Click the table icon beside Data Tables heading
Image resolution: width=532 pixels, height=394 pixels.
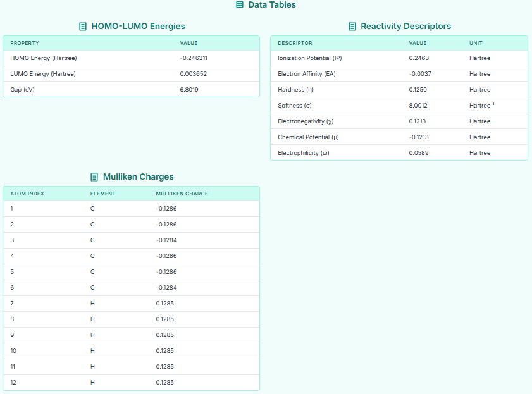click(239, 5)
